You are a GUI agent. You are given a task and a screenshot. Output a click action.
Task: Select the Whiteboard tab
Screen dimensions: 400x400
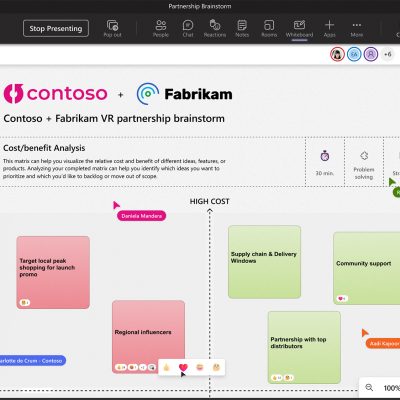click(299, 29)
